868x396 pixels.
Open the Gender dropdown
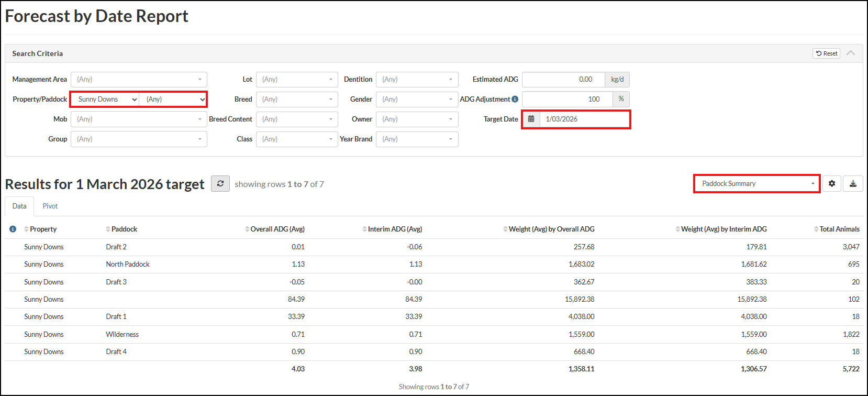pos(417,100)
